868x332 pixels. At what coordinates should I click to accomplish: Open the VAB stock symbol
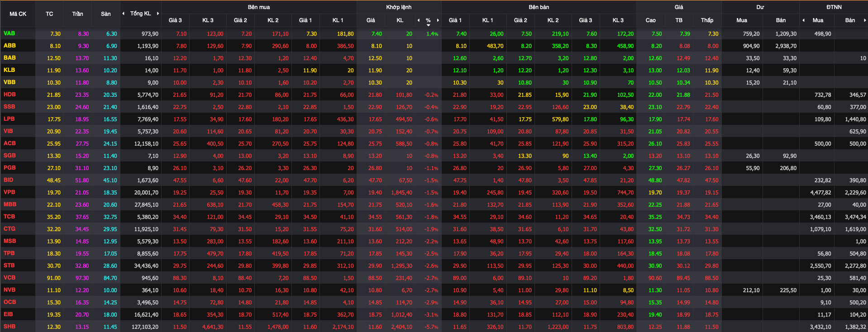click(9, 33)
